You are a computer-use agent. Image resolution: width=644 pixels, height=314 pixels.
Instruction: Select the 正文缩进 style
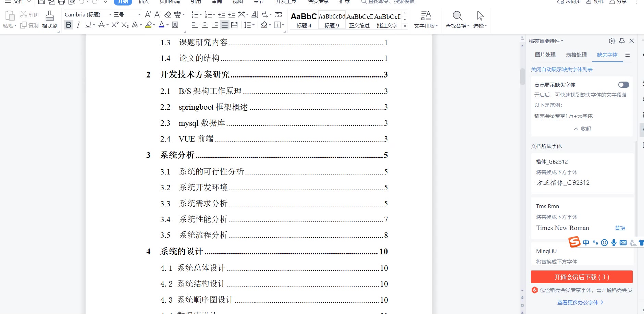[x=359, y=20]
